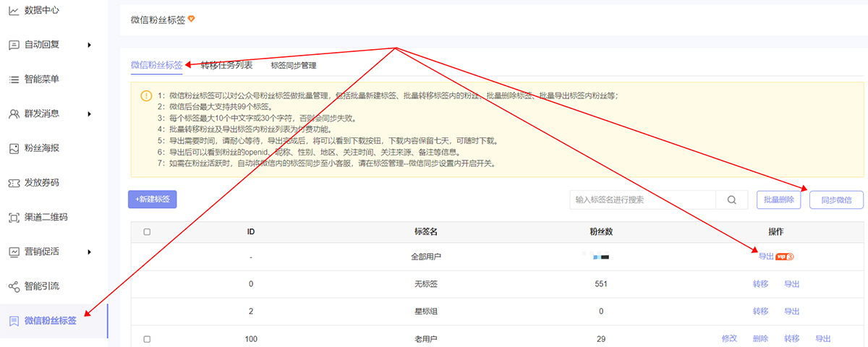
Task: Click the 无标签 tag name cell
Action: tap(426, 284)
